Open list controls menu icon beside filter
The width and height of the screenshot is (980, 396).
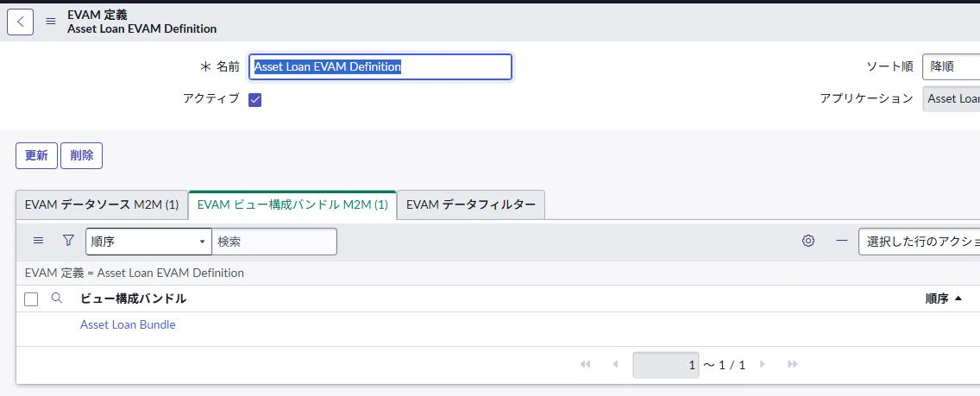(x=38, y=241)
